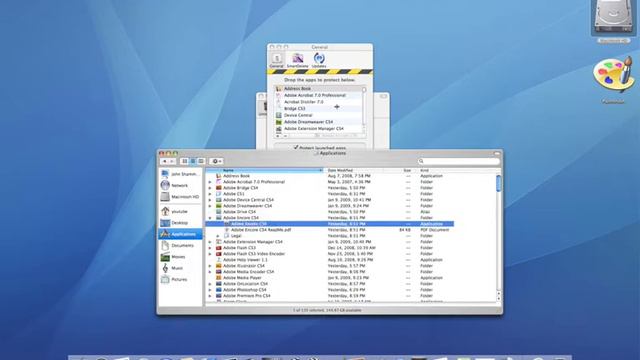This screenshot has width=640, height=360.
Task: Select Device Central in the protected apps list
Action: 318,115
